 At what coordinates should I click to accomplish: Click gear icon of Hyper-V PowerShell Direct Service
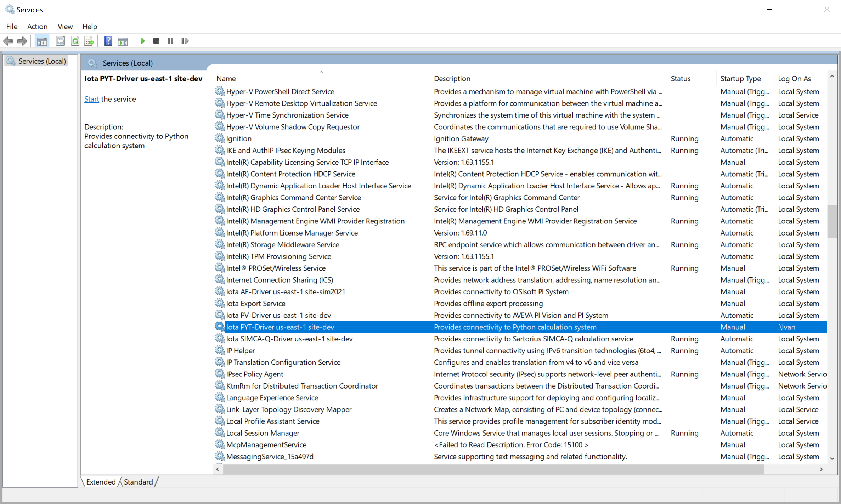pyautogui.click(x=220, y=91)
